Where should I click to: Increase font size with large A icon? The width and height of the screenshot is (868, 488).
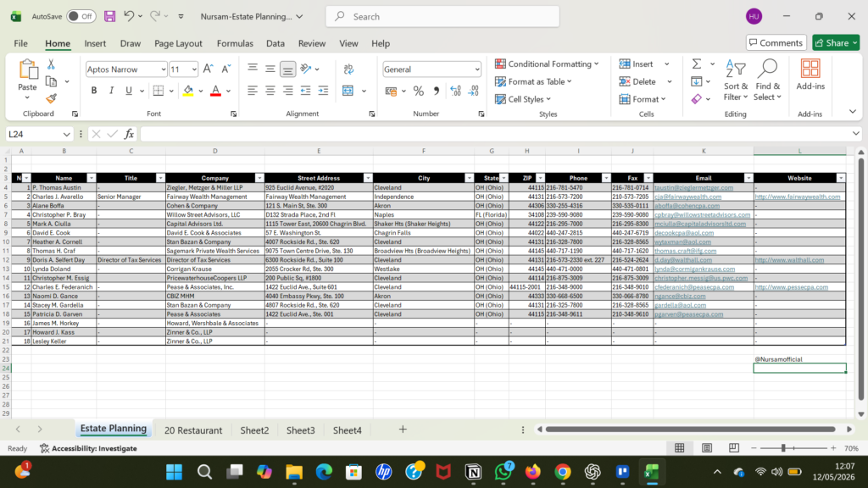208,69
